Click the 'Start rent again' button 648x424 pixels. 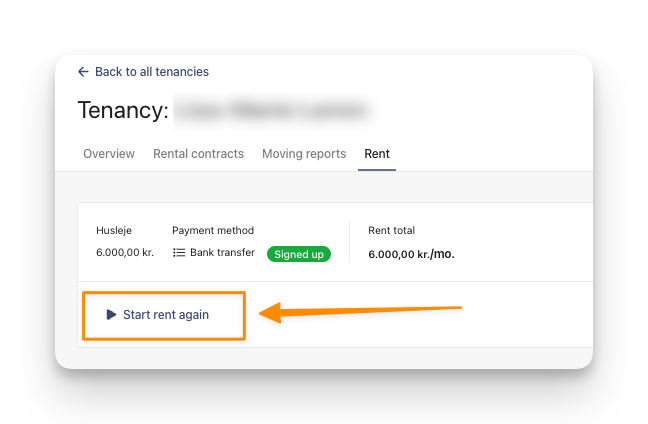(157, 315)
